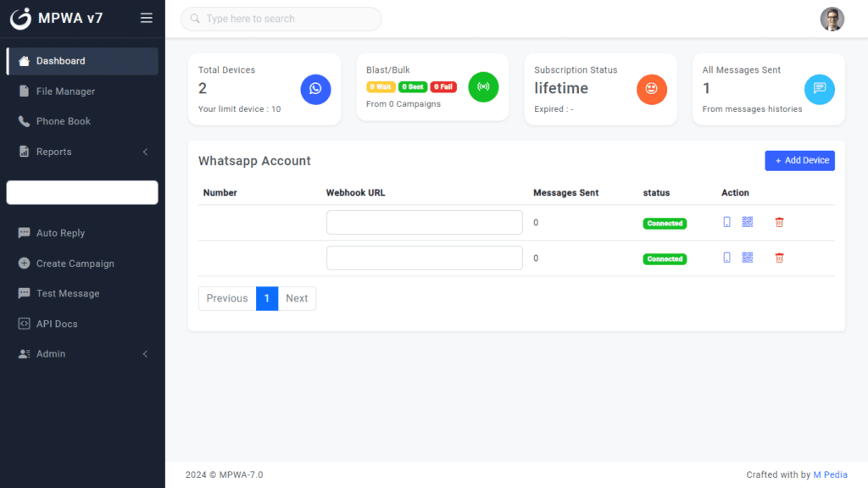Open the M Pedia footer link

[830, 474]
